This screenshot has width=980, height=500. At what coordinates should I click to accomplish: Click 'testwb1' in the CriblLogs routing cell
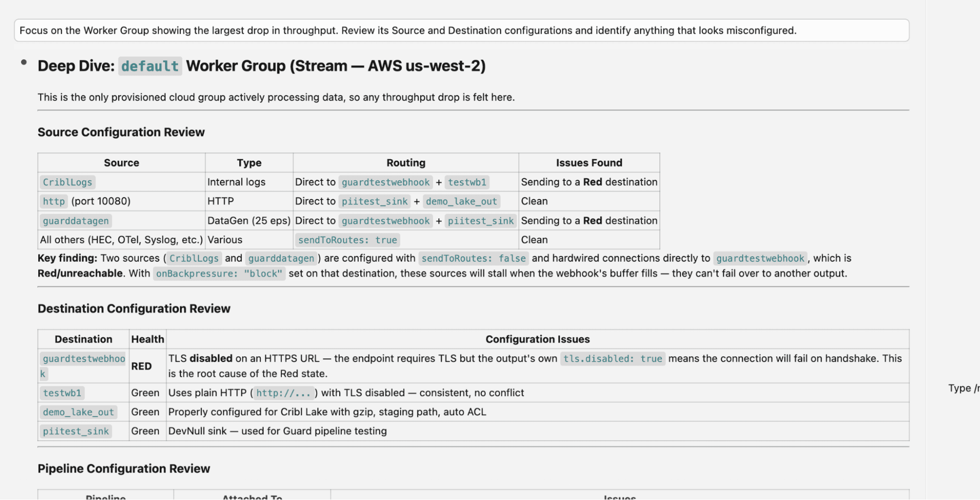(x=467, y=182)
